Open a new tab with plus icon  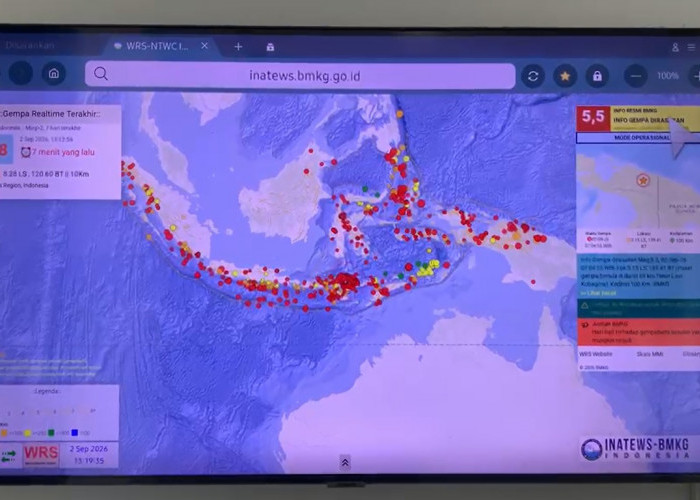click(238, 46)
